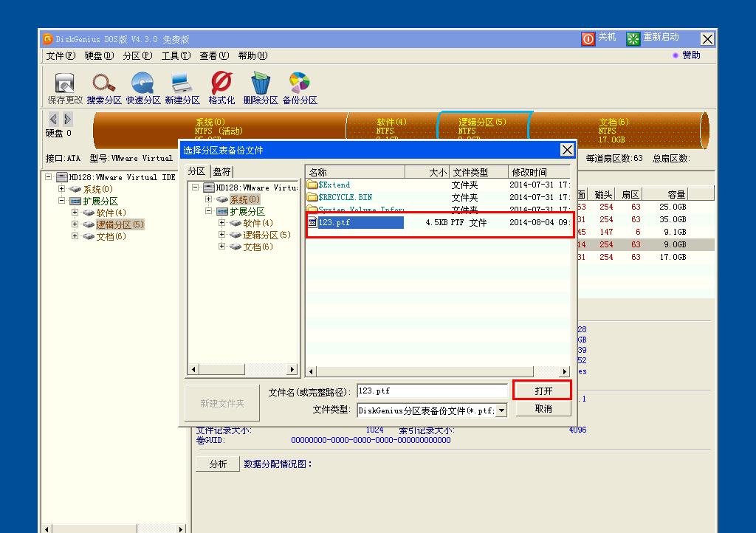
Task: Switch to the Drive Letter (盘符) tab
Action: (221, 171)
